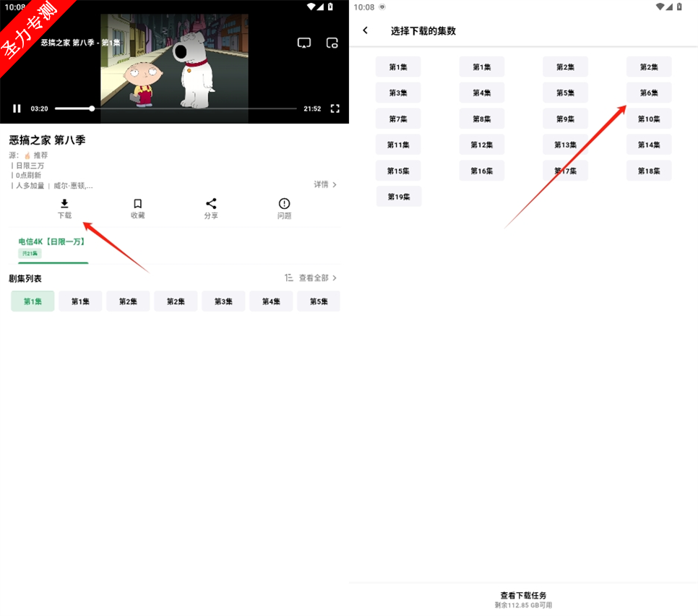The height and width of the screenshot is (616, 698).
Task: Pick 第12集 to download
Action: click(482, 145)
